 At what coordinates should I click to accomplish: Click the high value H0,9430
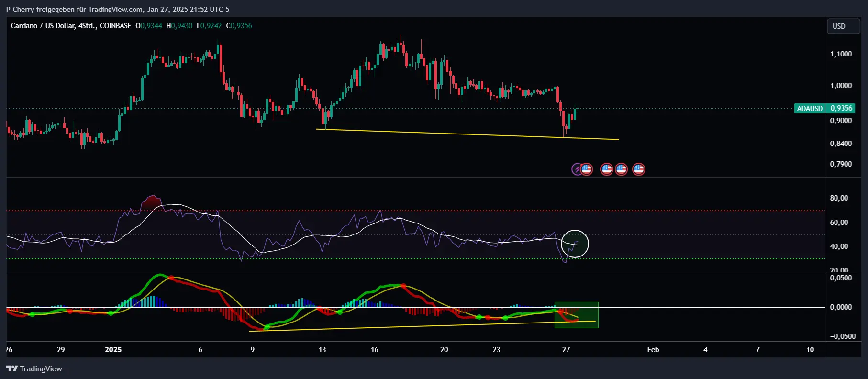tap(179, 26)
